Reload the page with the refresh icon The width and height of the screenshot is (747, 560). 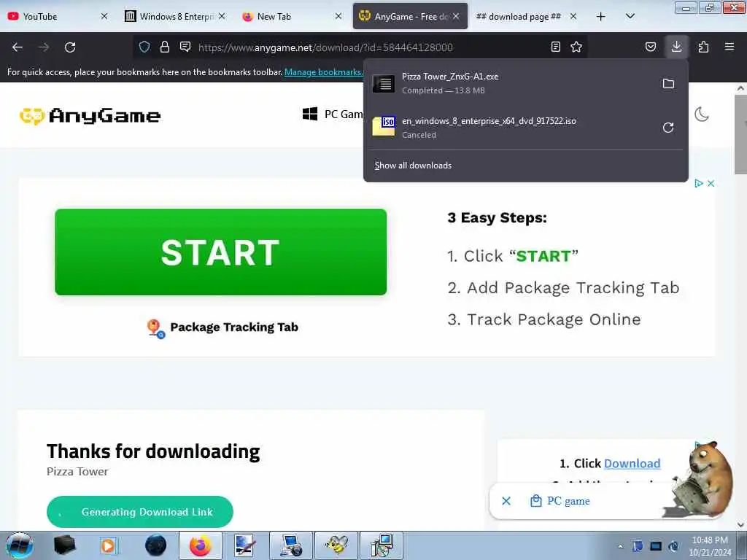[70, 47]
